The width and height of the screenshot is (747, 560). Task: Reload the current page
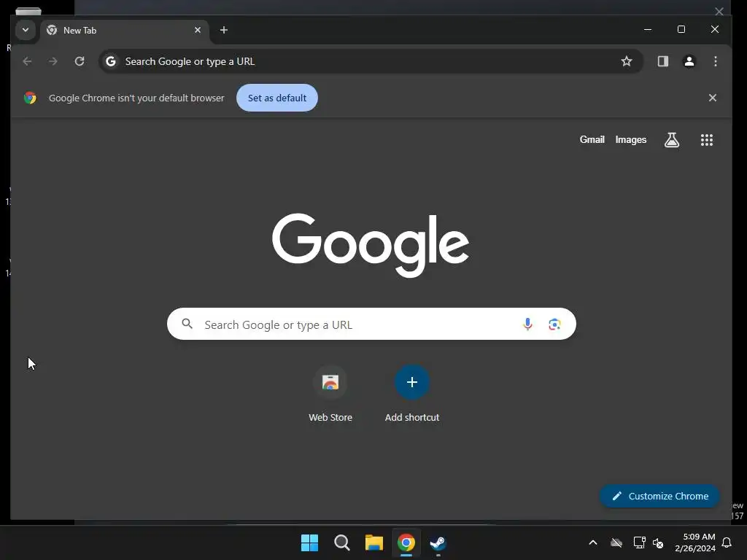[x=80, y=61]
